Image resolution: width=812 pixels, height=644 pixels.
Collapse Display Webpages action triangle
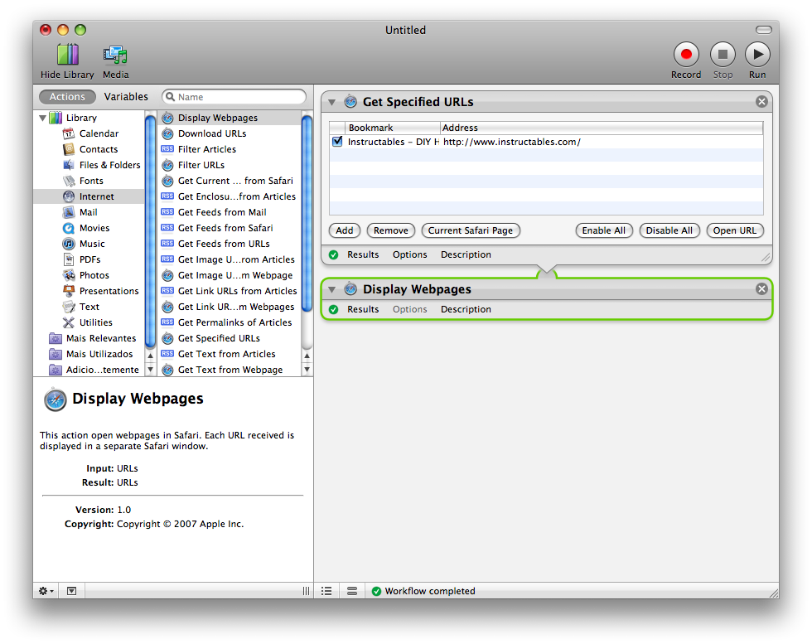tap(332, 289)
